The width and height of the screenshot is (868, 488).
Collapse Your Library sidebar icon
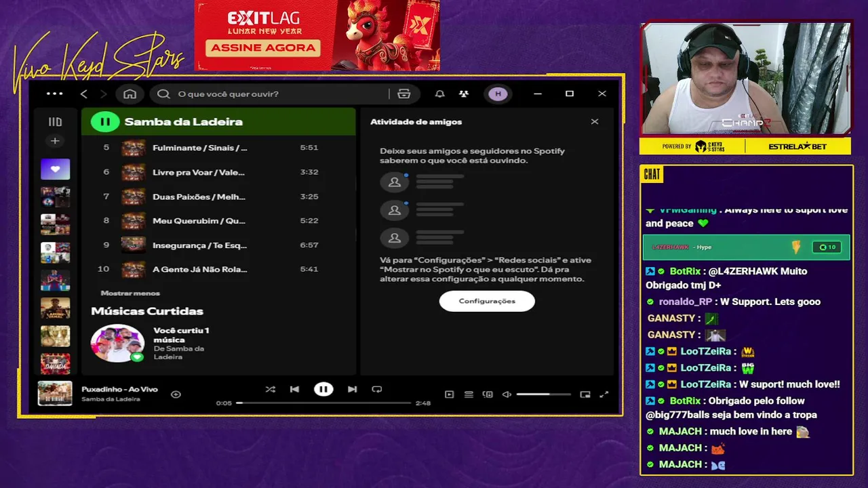click(55, 122)
